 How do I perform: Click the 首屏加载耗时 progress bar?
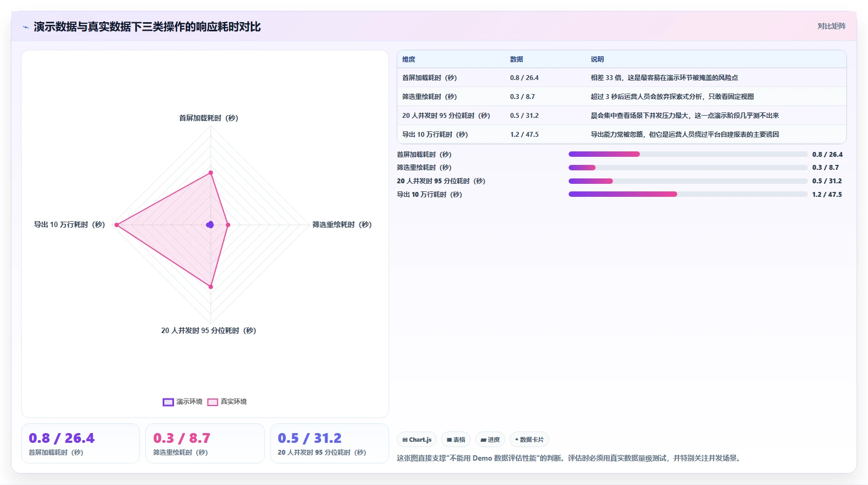[x=688, y=154]
